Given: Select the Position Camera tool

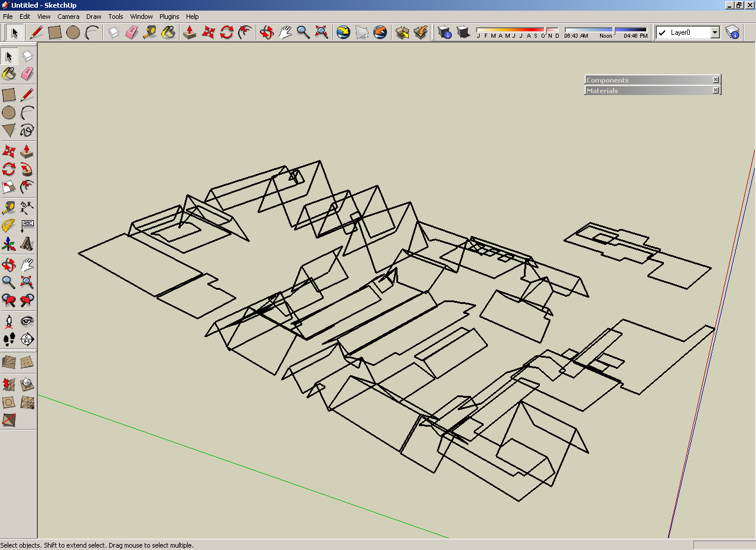Looking at the screenshot, I should click(9, 322).
